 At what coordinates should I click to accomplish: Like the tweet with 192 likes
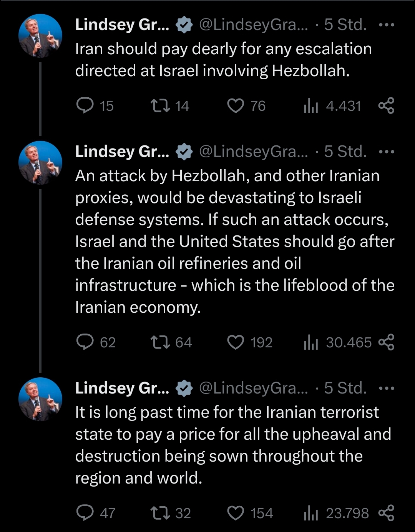pyautogui.click(x=236, y=342)
